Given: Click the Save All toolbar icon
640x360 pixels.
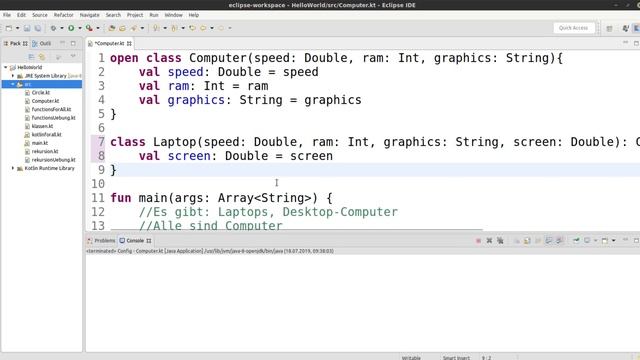Looking at the screenshot, I should point(38,28).
